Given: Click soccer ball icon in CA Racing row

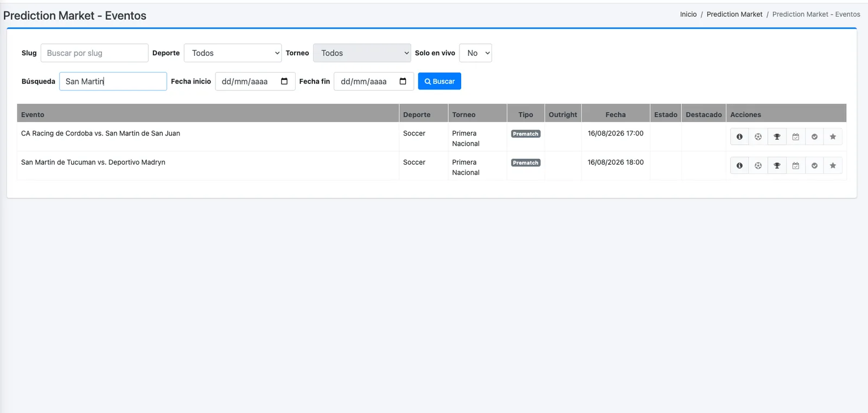Looking at the screenshot, I should coord(758,137).
